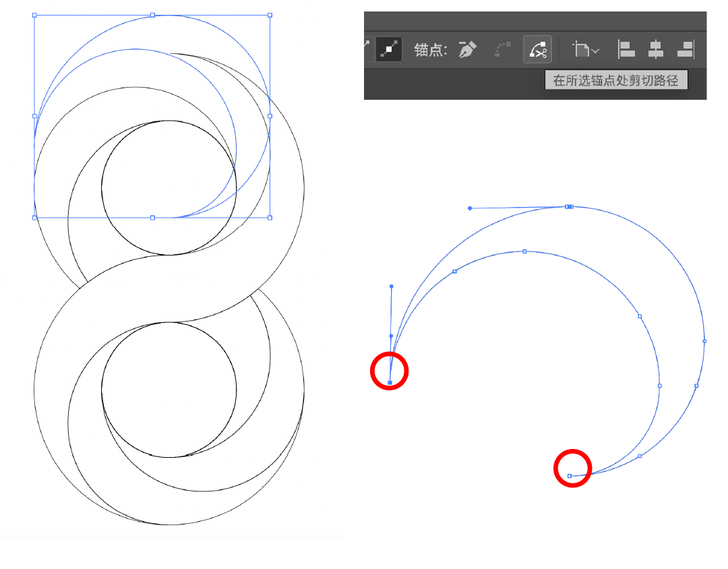Image resolution: width=728 pixels, height=569 pixels.
Task: Select the remove anchor point pen icon
Action: [x=467, y=49]
